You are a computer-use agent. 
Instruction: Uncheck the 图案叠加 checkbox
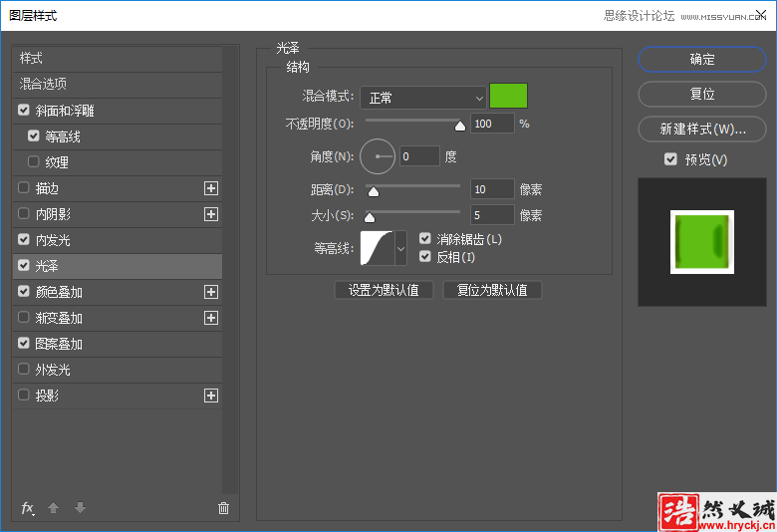pos(24,343)
